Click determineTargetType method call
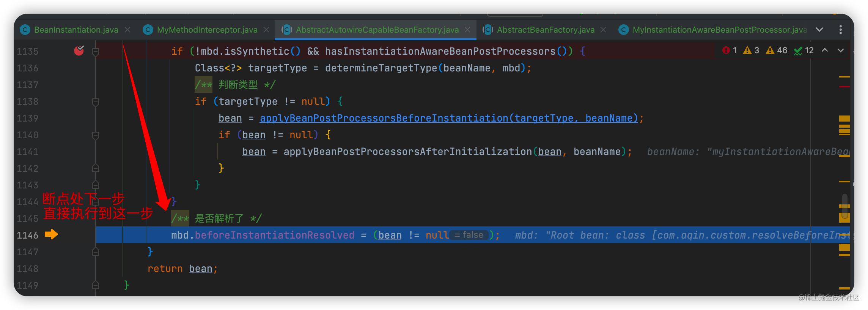 (x=381, y=68)
